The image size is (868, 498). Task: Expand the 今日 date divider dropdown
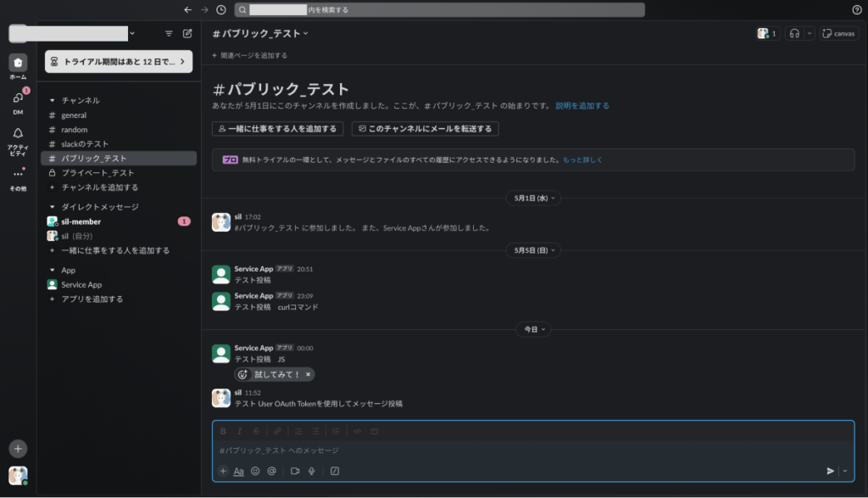(x=533, y=329)
